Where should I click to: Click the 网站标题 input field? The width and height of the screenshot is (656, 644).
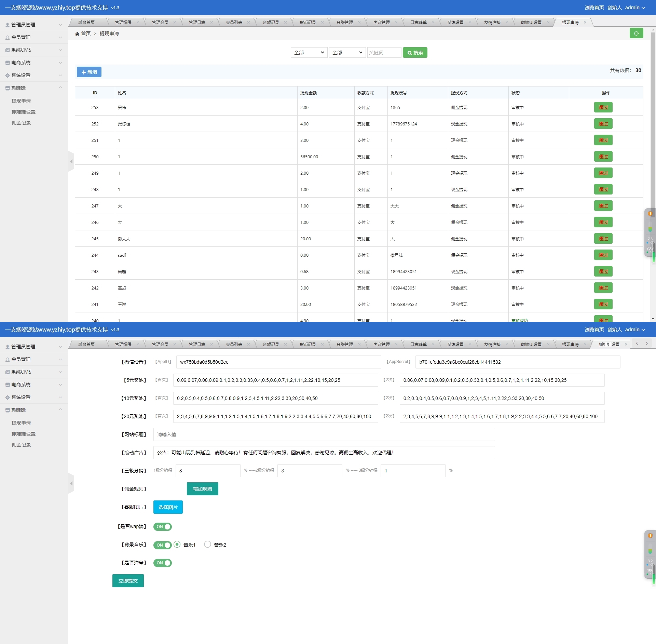click(x=324, y=434)
